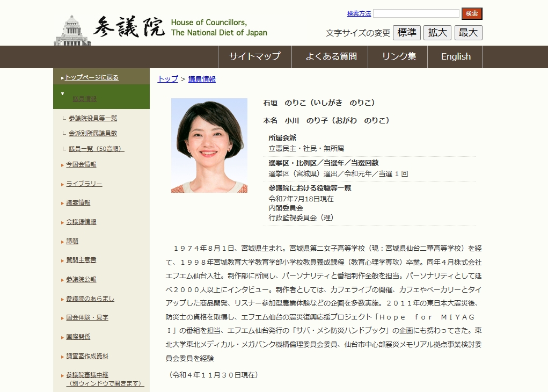
Task: Click 議員情報 in the breadcrumb
Action: [x=202, y=79]
